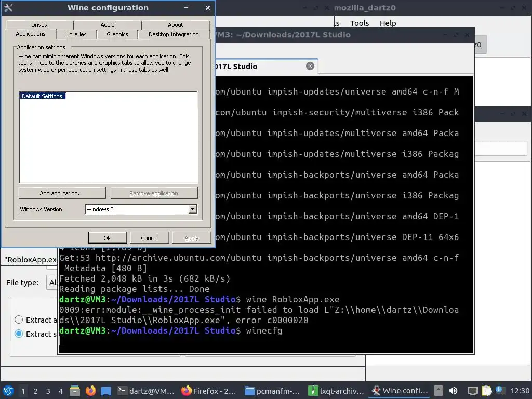Cancel the Wine configuration dialog

[149, 238]
